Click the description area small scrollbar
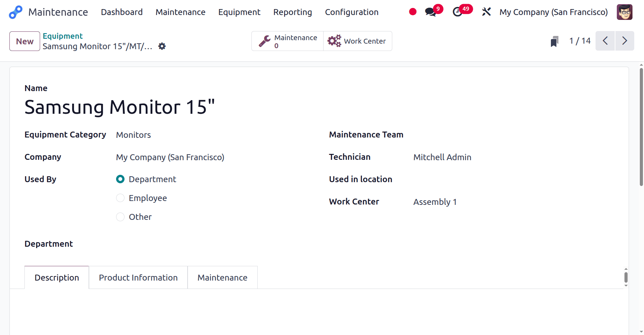This screenshot has height=335, width=644. click(x=626, y=278)
